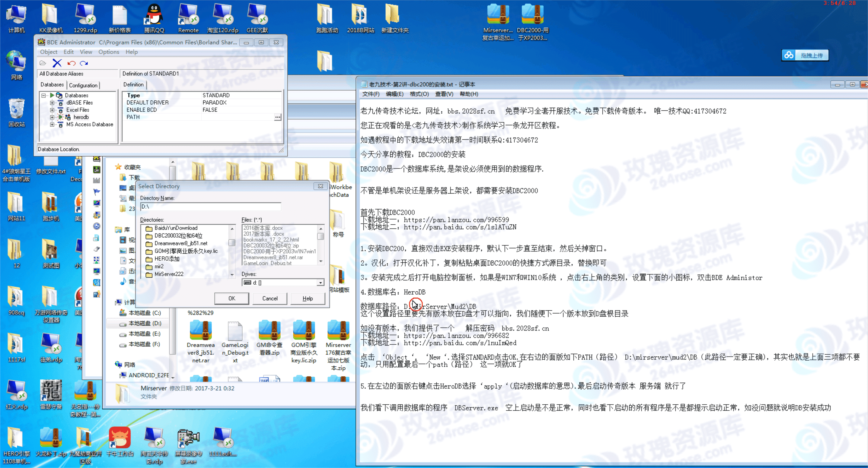Open the Drives dropdown in Select Directory
This screenshot has width=868, height=468.
[x=320, y=283]
